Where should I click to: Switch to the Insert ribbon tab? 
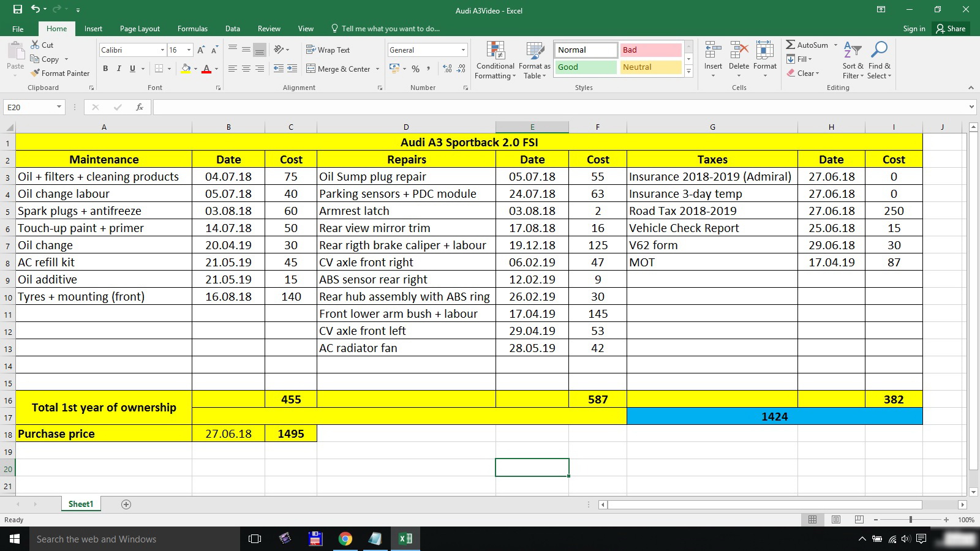coord(93,29)
